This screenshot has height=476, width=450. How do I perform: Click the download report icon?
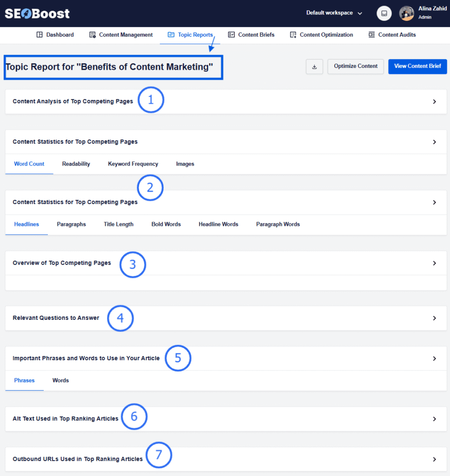[314, 66]
